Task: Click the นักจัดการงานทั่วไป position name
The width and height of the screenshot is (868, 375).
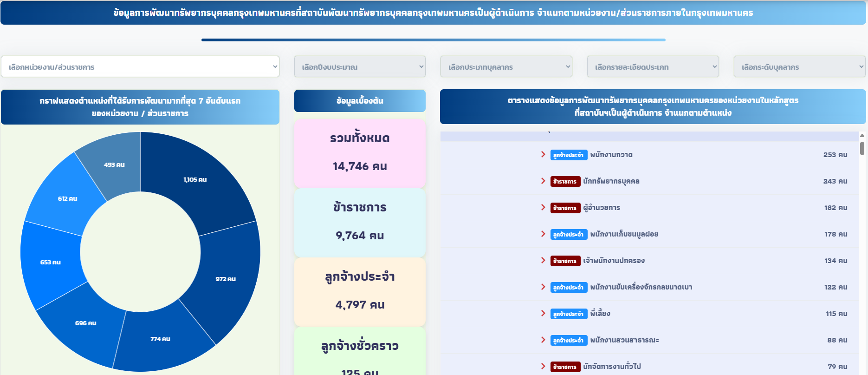Action: coord(612,367)
